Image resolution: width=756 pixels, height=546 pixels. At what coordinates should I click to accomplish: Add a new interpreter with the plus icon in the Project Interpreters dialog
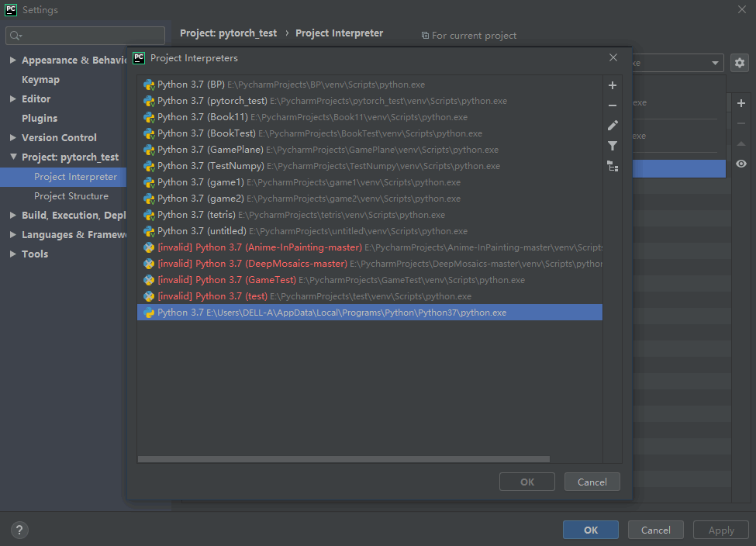[x=613, y=85]
